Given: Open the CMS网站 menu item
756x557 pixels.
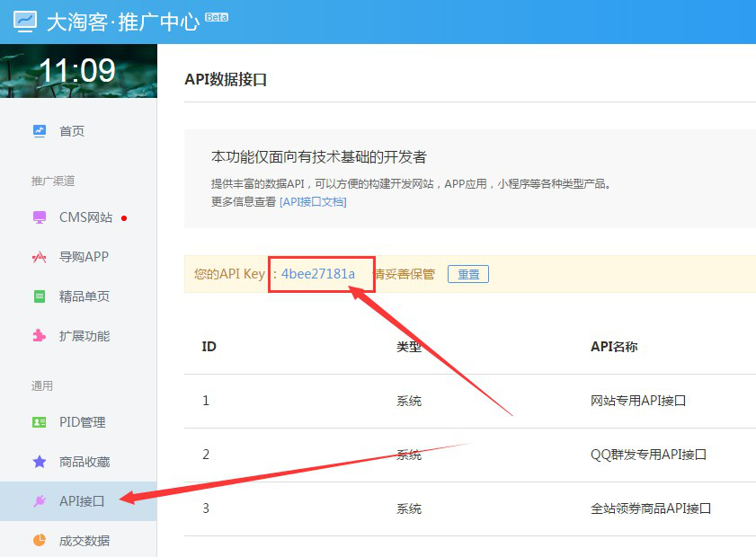Looking at the screenshot, I should coord(85,217).
